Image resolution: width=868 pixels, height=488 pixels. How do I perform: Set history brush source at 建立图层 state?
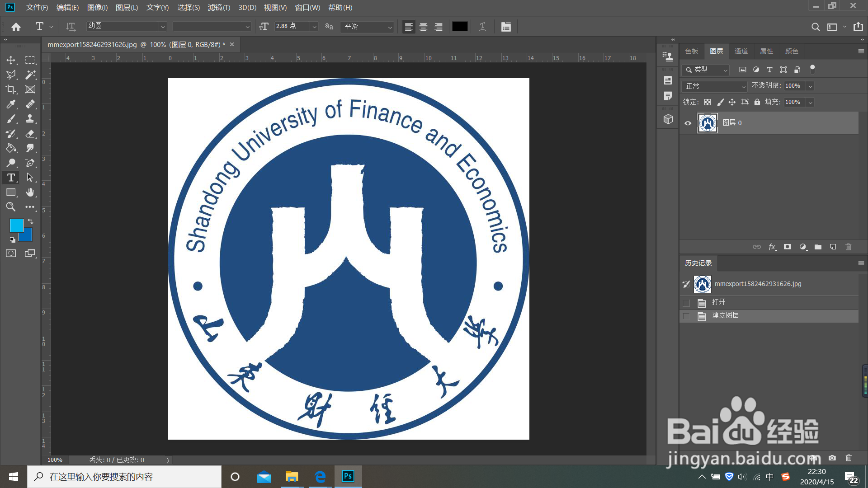point(686,316)
